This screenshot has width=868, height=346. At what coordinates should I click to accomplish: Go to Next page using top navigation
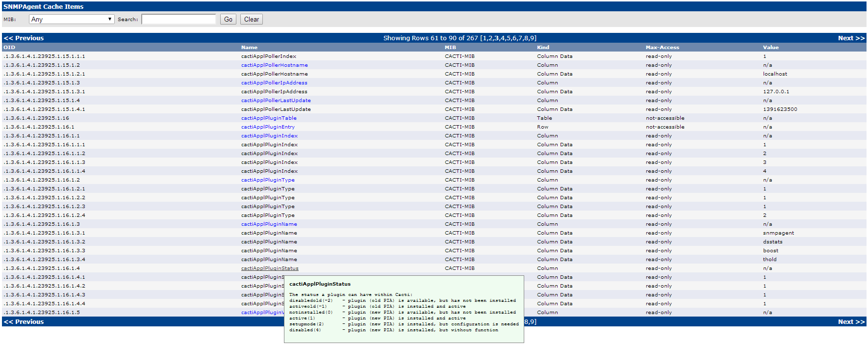click(851, 38)
